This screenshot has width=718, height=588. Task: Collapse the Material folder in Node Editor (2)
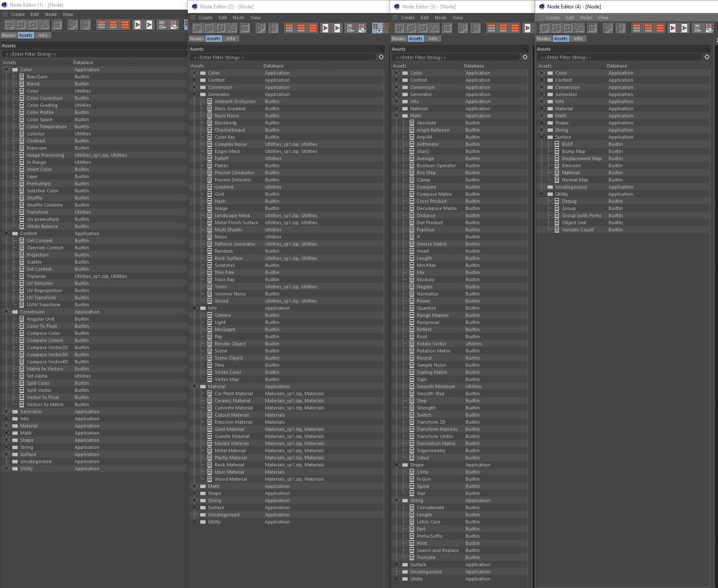pyautogui.click(x=195, y=386)
